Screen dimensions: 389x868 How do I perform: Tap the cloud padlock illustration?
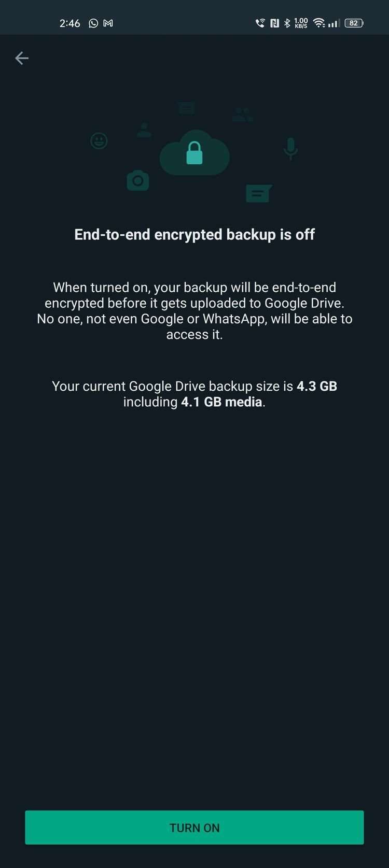click(195, 153)
